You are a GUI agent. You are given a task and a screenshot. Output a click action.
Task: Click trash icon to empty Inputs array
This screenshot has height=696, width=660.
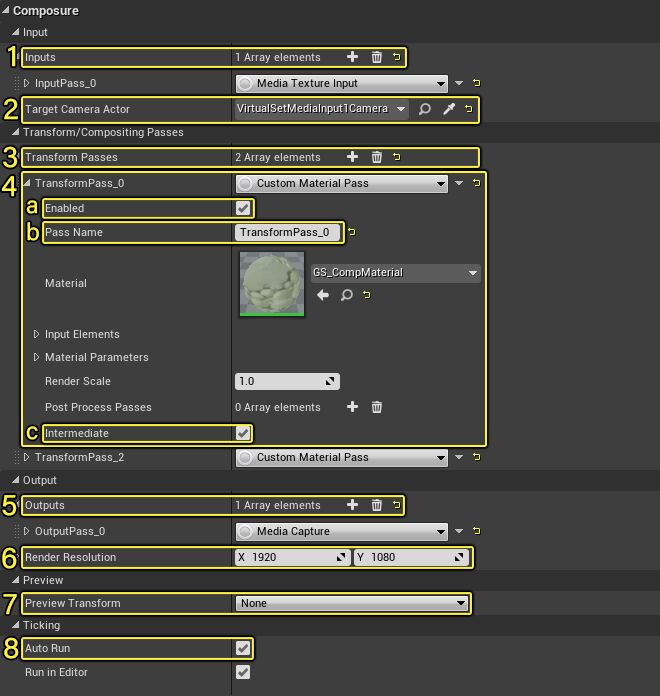[x=376, y=58]
